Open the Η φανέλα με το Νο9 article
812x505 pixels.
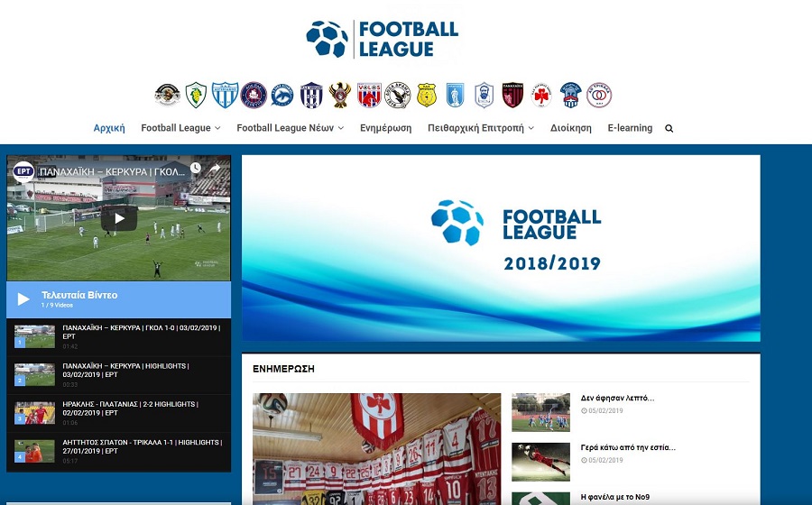[615, 497]
